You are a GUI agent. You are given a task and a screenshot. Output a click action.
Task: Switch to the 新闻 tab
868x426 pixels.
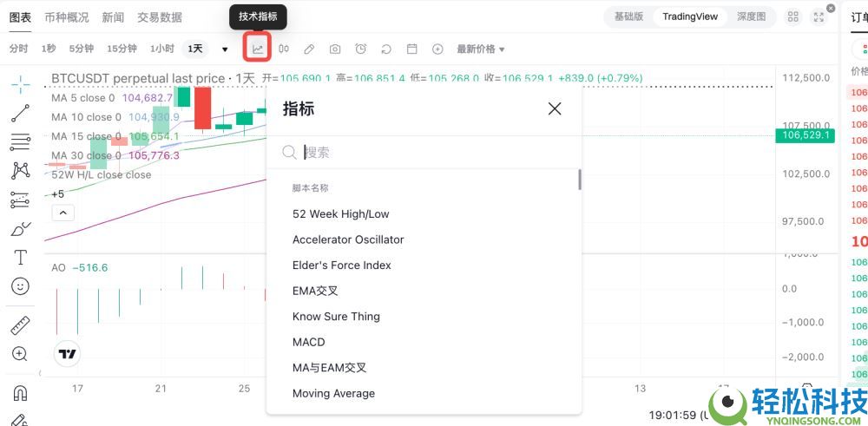[x=113, y=17]
